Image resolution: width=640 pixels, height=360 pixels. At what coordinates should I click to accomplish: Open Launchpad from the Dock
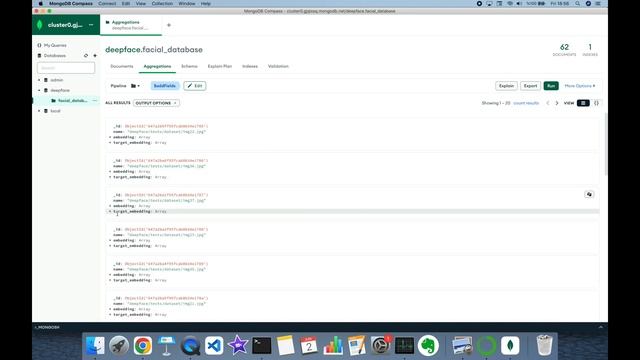click(x=119, y=346)
